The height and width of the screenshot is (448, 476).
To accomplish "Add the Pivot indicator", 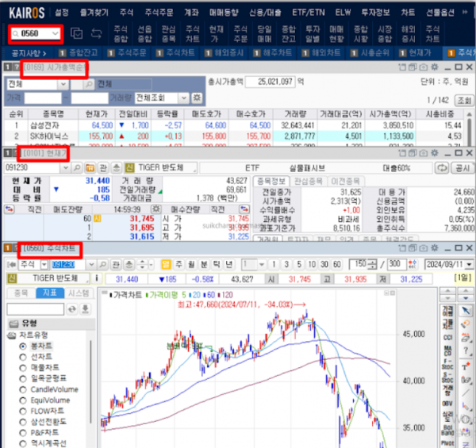I will (447, 443).
